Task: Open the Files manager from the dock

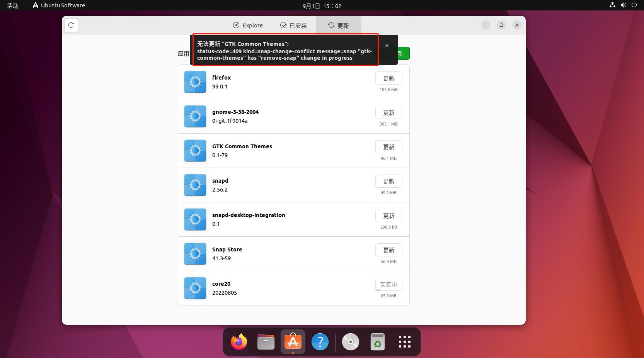Action: pyautogui.click(x=266, y=342)
